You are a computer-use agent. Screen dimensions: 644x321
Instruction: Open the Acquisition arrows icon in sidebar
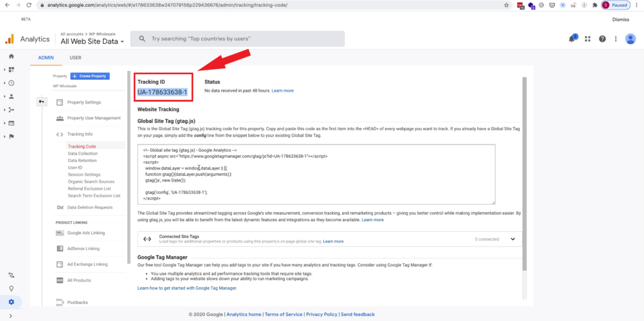(11, 109)
